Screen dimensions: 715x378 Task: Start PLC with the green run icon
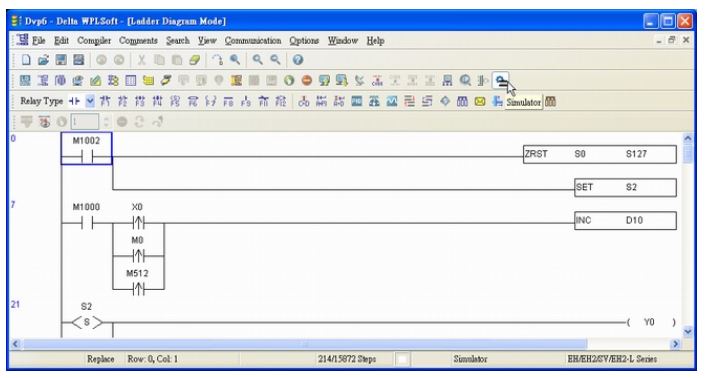click(x=289, y=81)
